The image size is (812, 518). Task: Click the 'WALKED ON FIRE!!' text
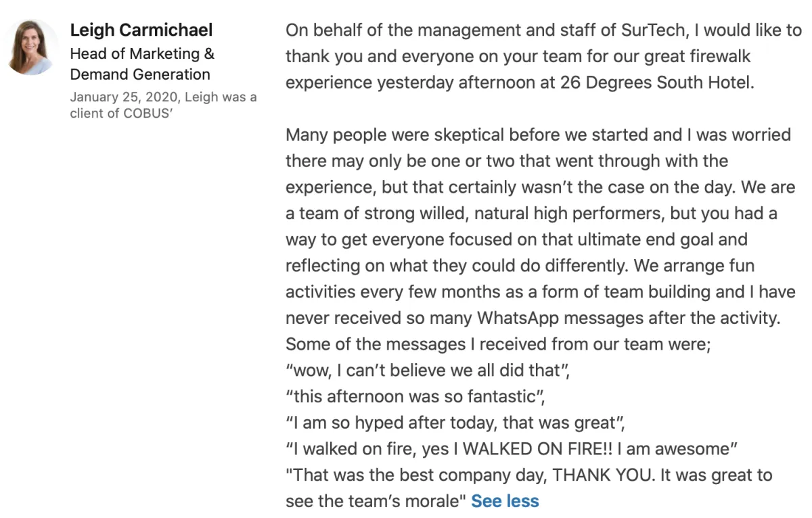click(541, 449)
